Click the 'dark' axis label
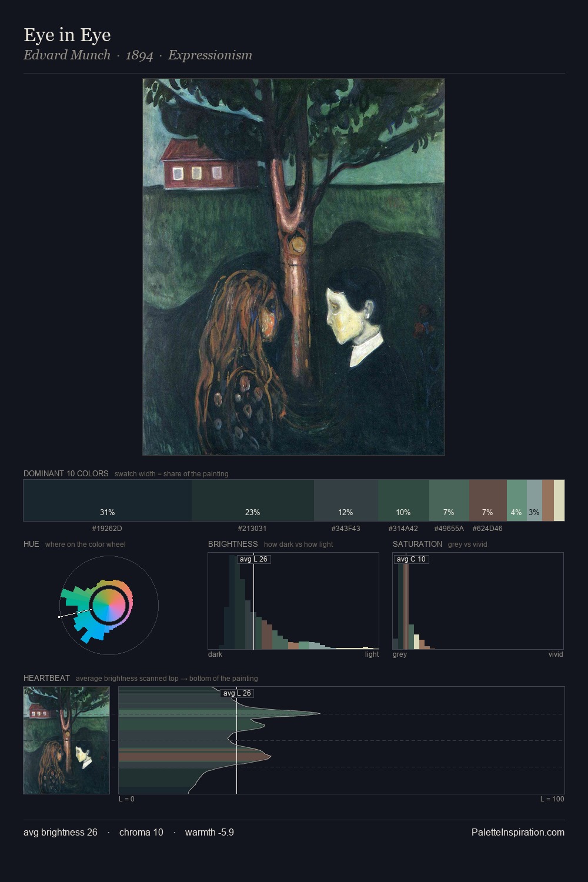The image size is (588, 882). tap(215, 654)
